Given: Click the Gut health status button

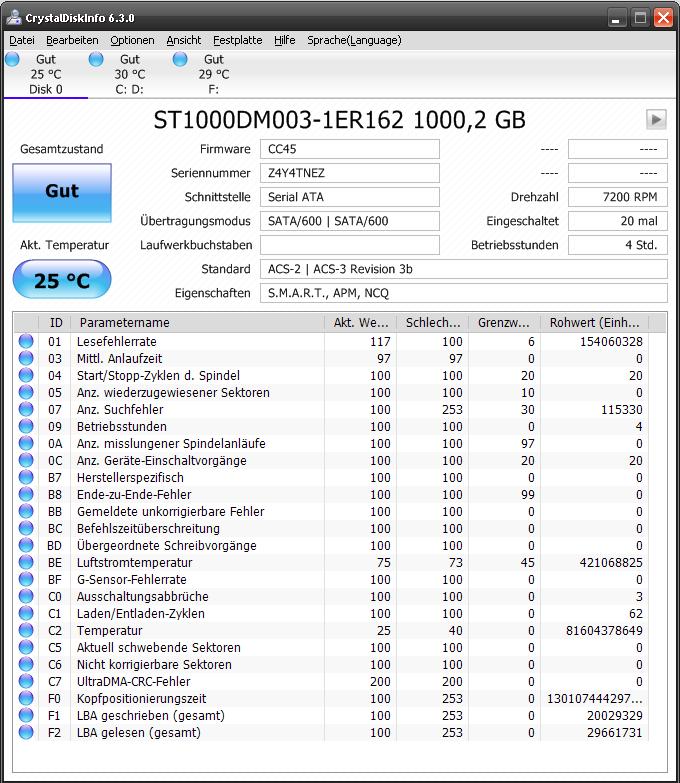Looking at the screenshot, I should (x=62, y=192).
